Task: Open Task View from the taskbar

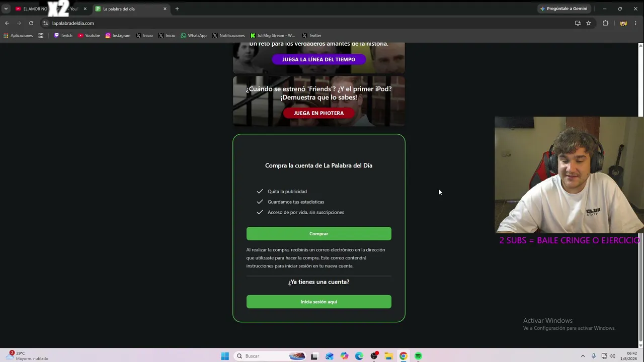Action: [314, 356]
